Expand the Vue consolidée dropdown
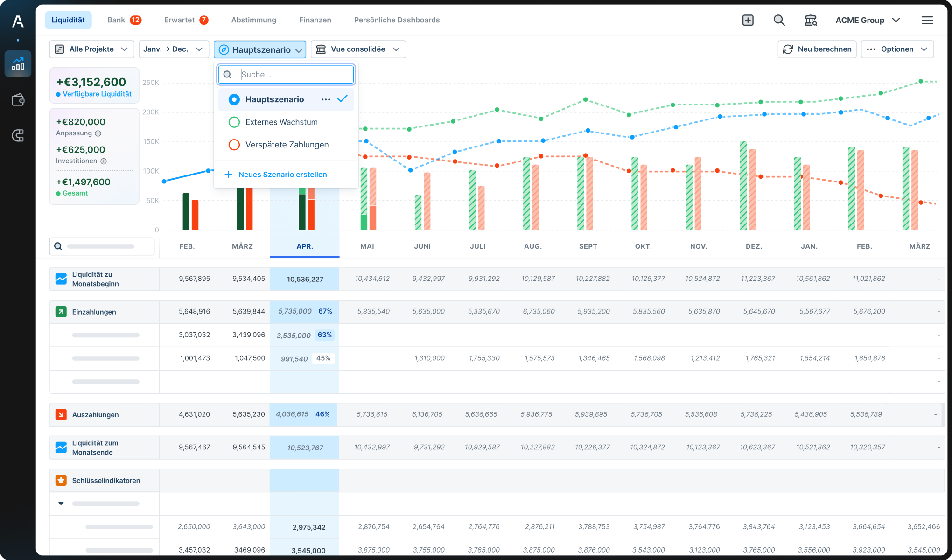The width and height of the screenshot is (952, 560). [x=358, y=49]
